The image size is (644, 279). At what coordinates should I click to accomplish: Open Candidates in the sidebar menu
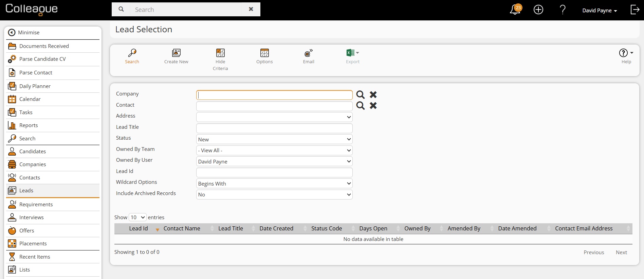(33, 152)
